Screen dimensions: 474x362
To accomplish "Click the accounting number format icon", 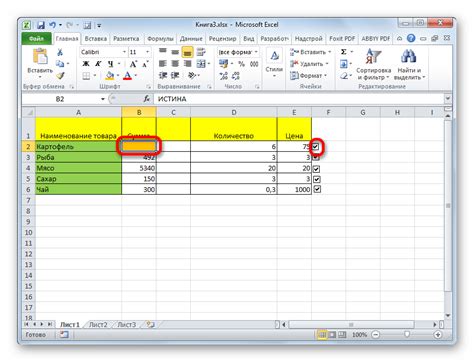I will (x=223, y=63).
